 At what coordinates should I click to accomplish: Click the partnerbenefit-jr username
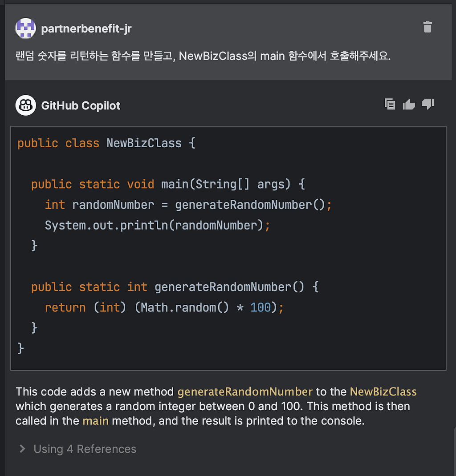point(86,28)
